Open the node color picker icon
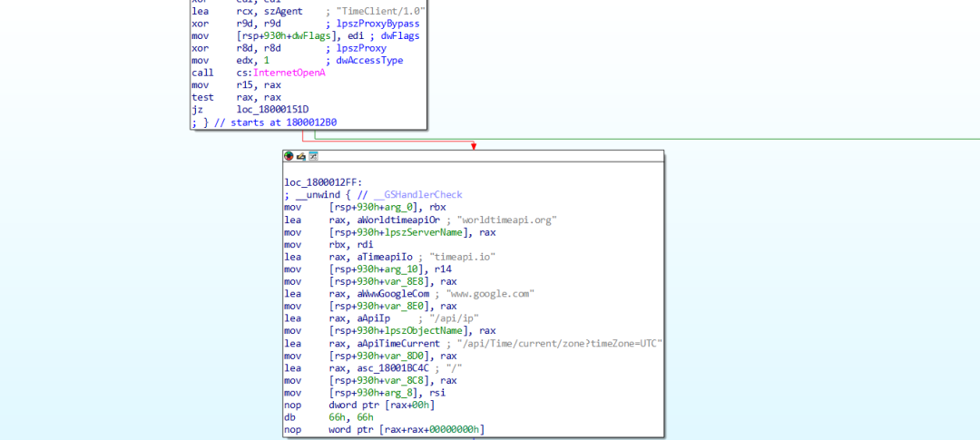This screenshot has width=980, height=440. click(x=289, y=156)
